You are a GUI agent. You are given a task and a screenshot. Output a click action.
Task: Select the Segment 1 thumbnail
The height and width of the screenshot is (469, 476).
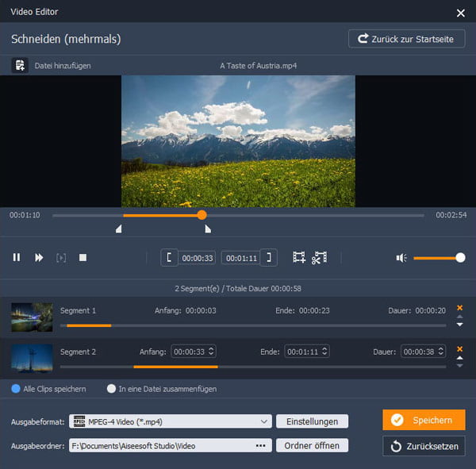tap(32, 317)
